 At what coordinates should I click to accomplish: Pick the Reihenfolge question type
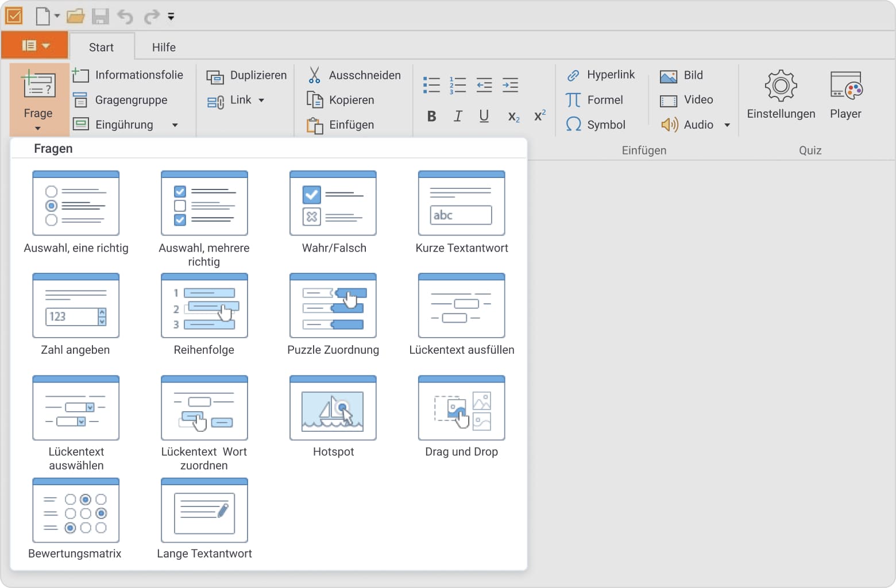204,305
